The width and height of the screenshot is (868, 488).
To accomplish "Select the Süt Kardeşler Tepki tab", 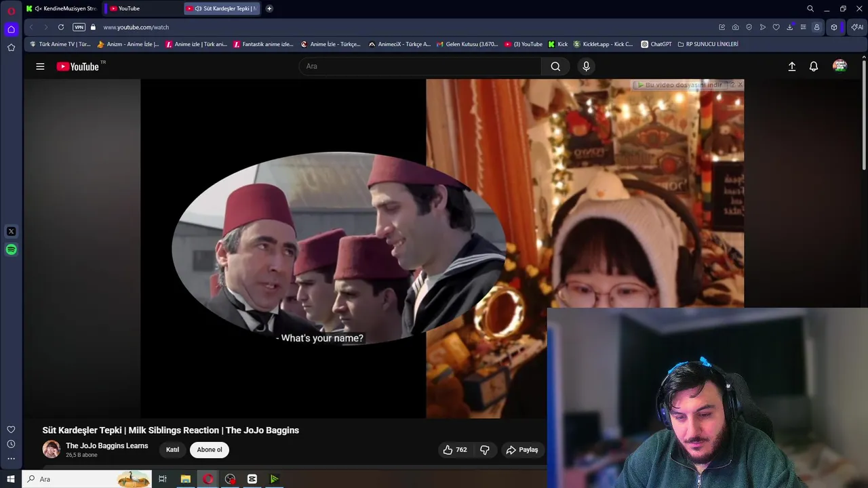I will (x=222, y=9).
